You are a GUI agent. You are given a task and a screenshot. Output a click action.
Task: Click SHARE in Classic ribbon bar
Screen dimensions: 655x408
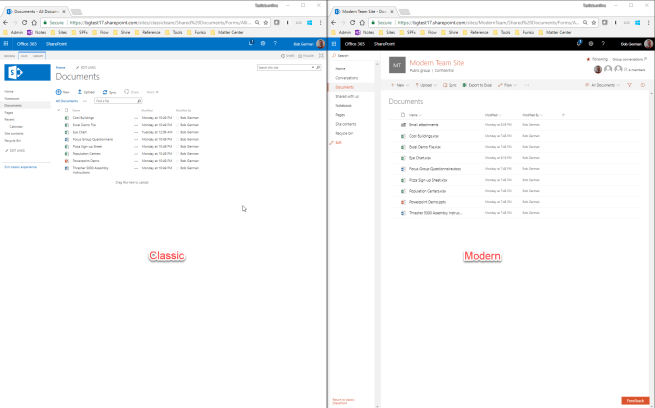(287, 56)
